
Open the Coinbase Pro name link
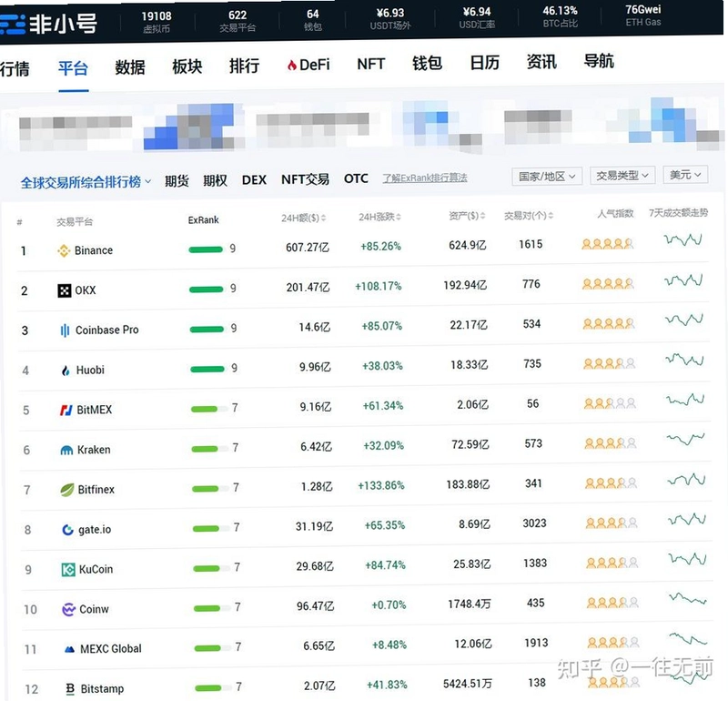point(106,330)
